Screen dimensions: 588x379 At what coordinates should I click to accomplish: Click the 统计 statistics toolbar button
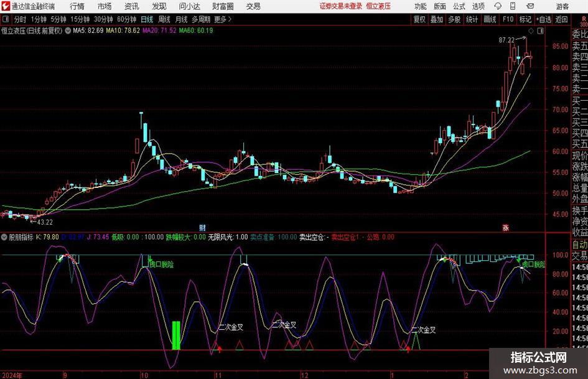tap(472, 19)
